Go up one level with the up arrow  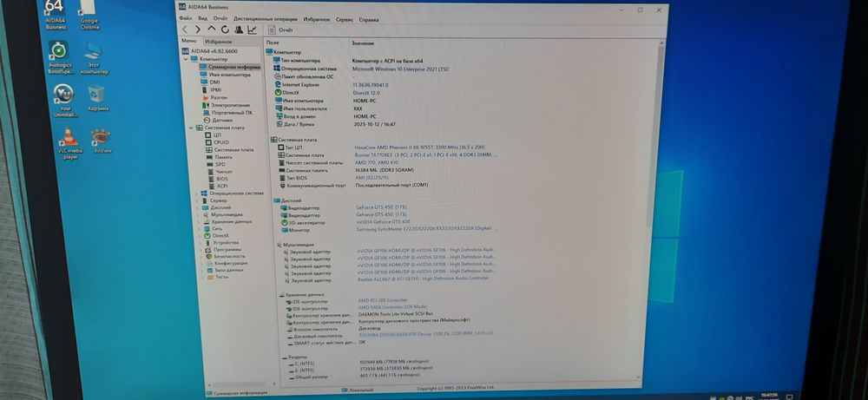[212, 30]
